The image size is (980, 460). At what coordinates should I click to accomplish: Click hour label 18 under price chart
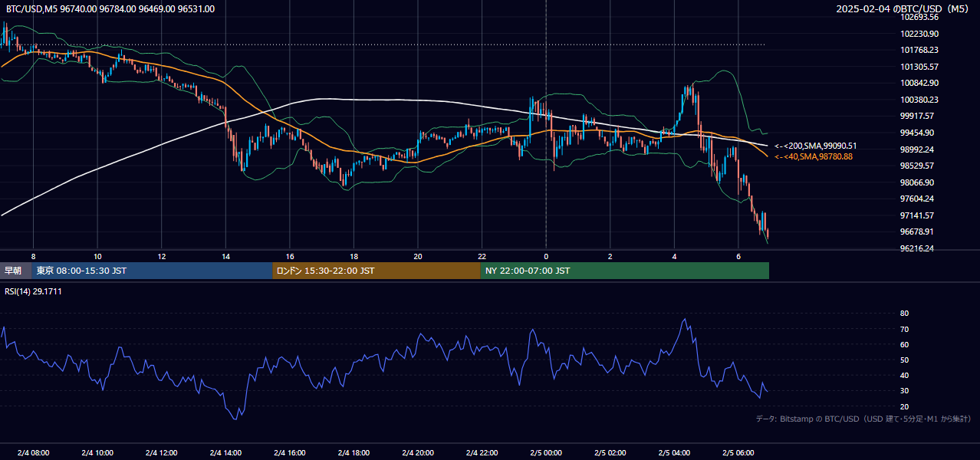coord(354,256)
